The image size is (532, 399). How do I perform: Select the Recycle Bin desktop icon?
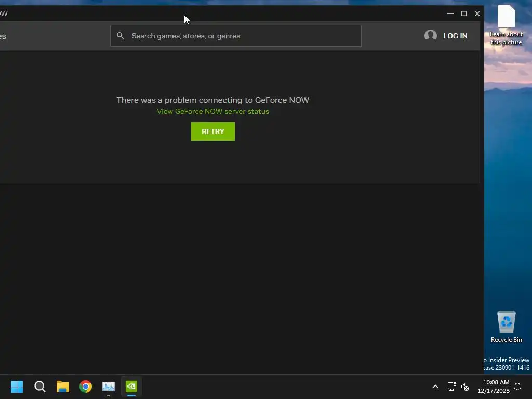[x=506, y=327]
